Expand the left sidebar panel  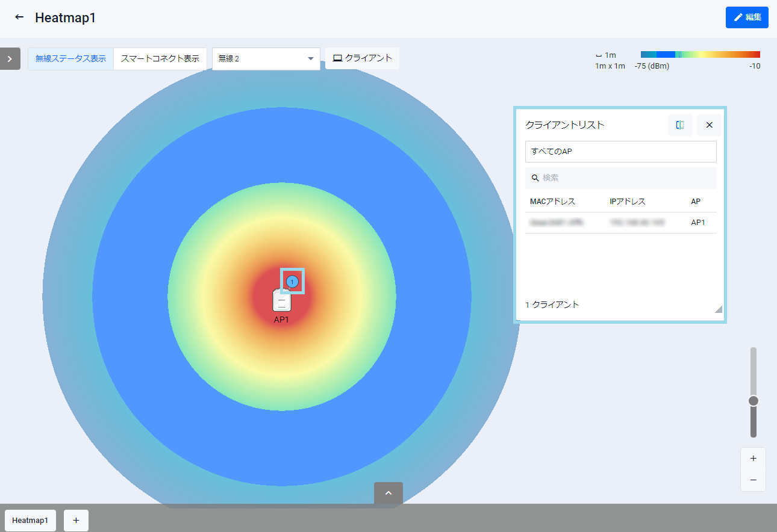coord(10,59)
